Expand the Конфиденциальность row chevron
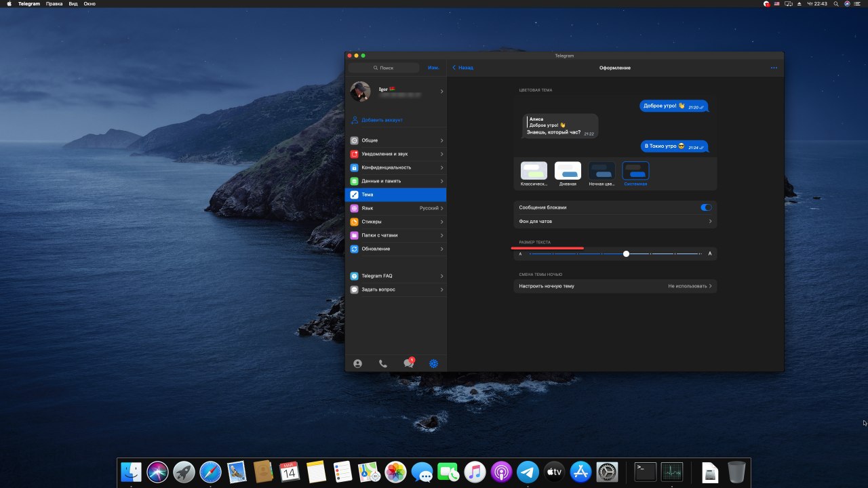This screenshot has height=488, width=868. coord(441,167)
